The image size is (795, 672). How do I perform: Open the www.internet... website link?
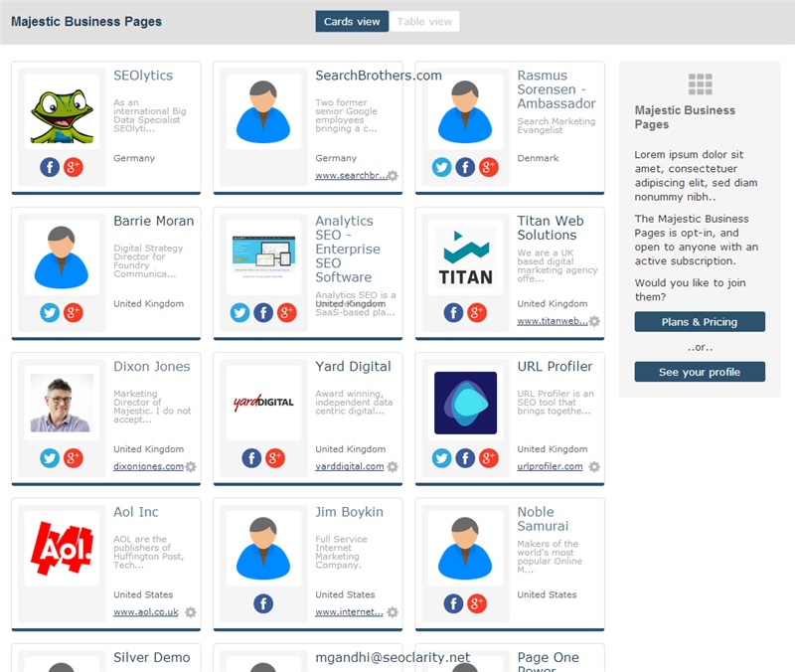point(349,612)
